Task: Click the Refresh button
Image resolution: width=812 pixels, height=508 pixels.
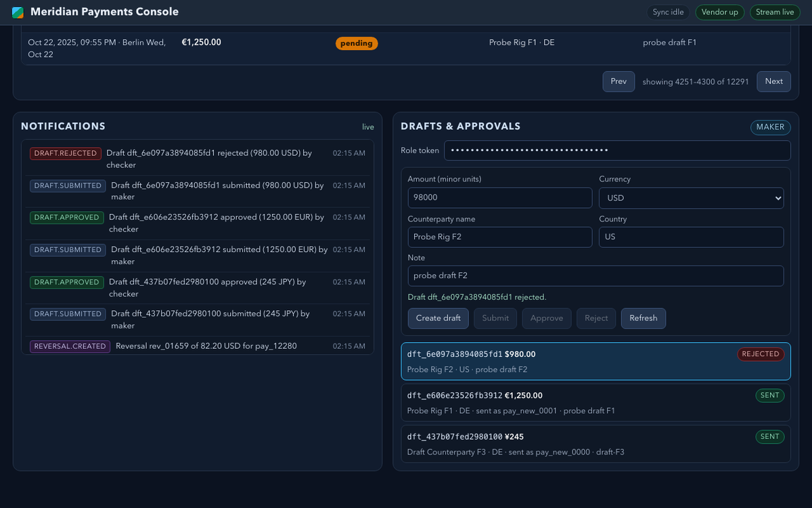Action: (644, 318)
